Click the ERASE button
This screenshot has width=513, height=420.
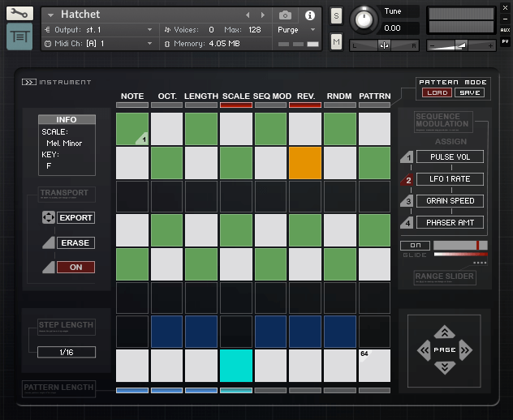[x=75, y=242]
